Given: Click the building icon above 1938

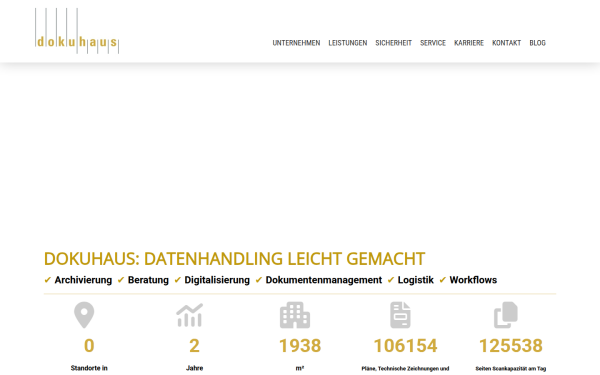Looking at the screenshot, I should pos(295,315).
